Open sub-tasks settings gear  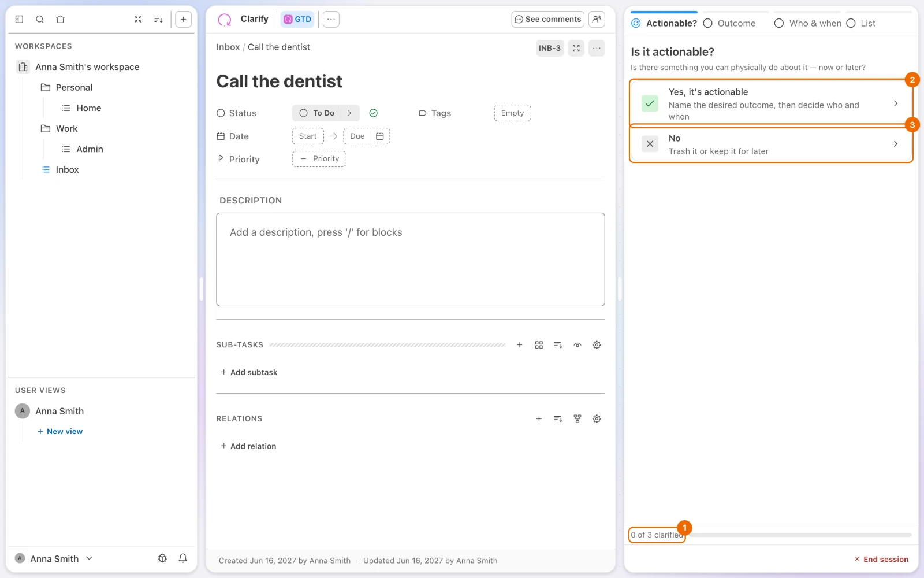pos(597,345)
